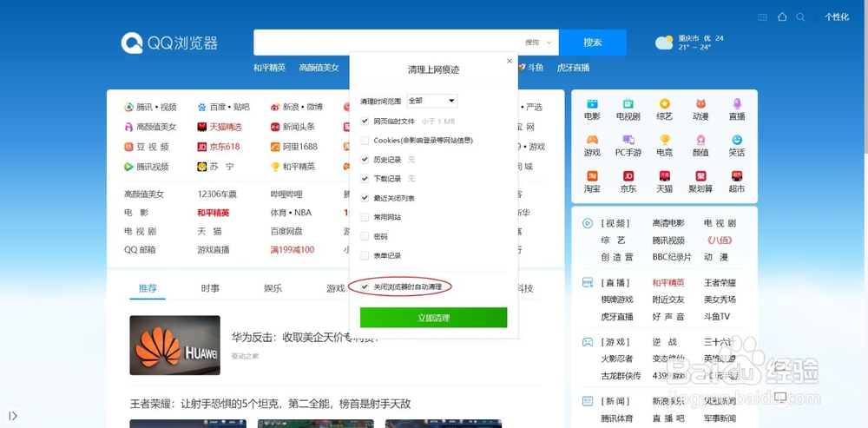Open the 京东 JD shortcut icon

coord(628,176)
